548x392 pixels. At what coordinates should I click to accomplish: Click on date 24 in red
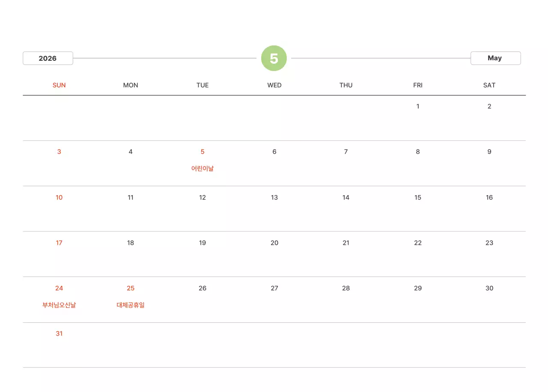click(x=59, y=288)
